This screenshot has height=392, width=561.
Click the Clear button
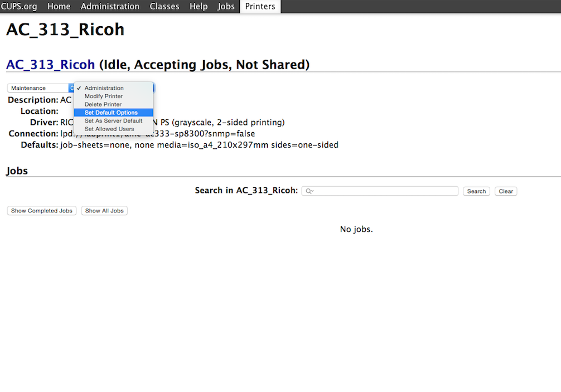pyautogui.click(x=506, y=191)
